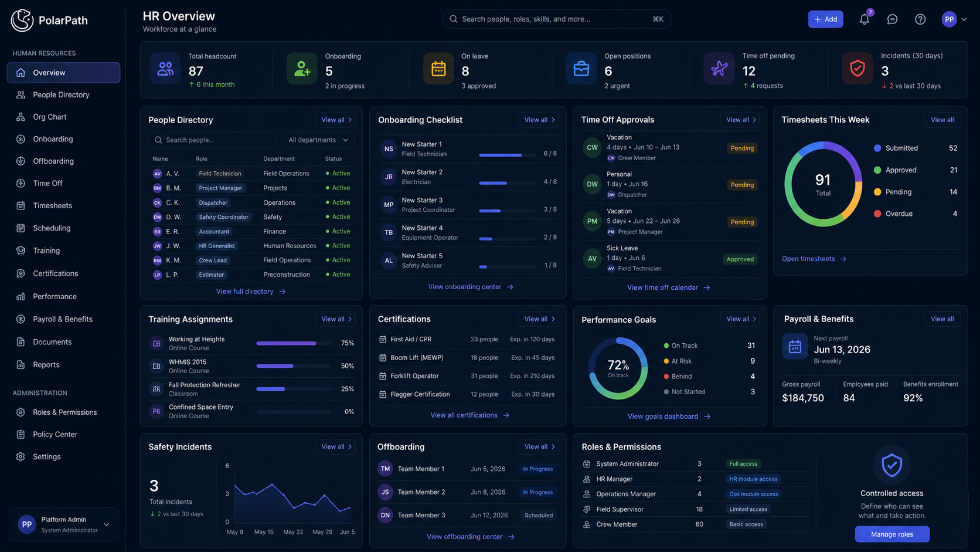Click the Manage roles button
Viewport: 980px width, 552px height.
(x=891, y=534)
